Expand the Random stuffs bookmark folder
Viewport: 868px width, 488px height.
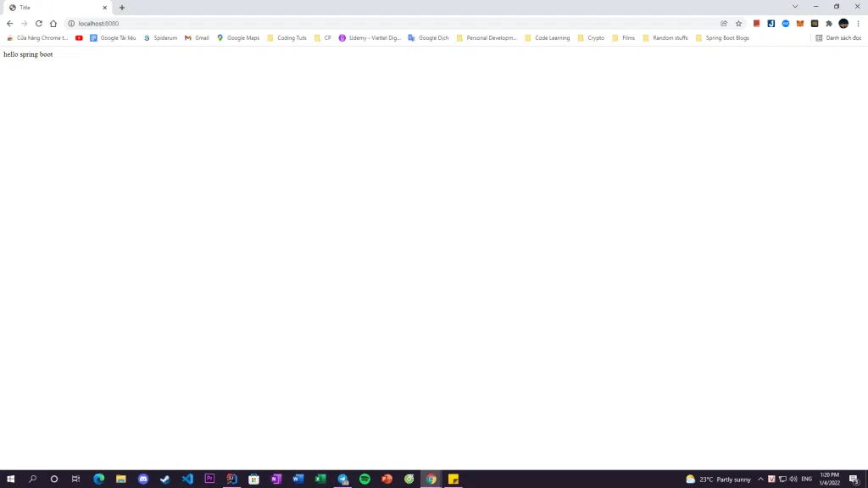coord(665,37)
